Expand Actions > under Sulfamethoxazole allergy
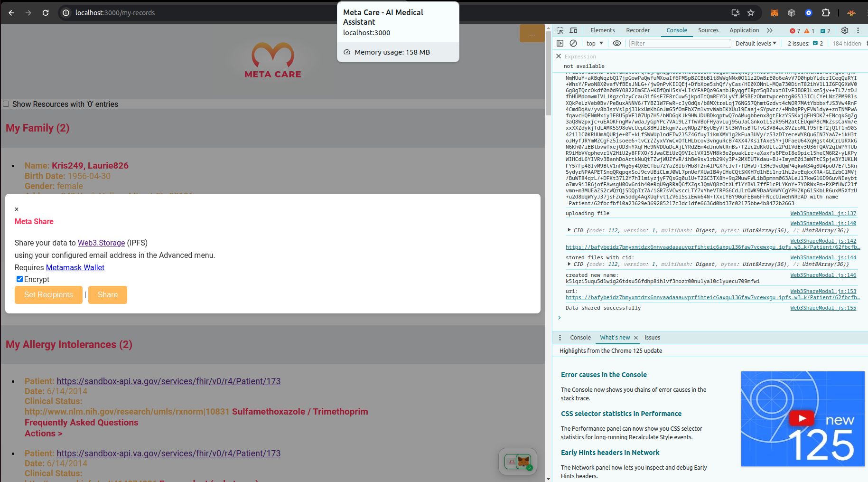 (43, 434)
